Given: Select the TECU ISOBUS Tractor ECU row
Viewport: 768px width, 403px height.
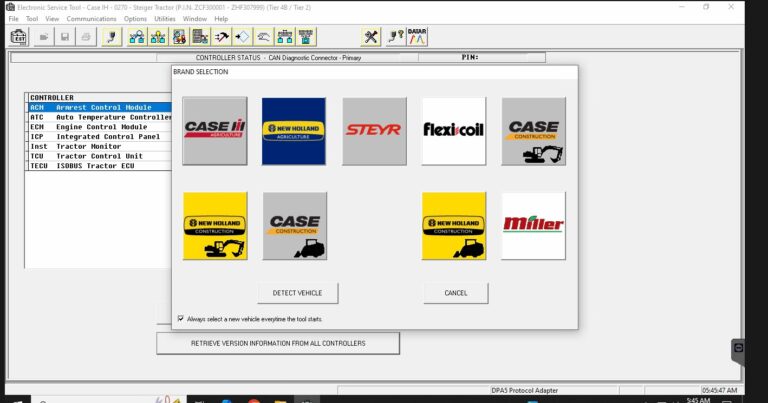Looking at the screenshot, I should (99, 166).
